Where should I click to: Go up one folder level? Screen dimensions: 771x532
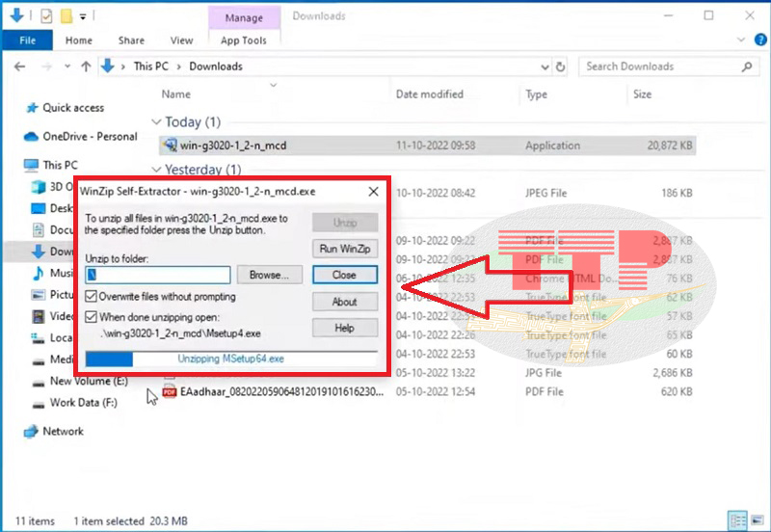pos(86,66)
